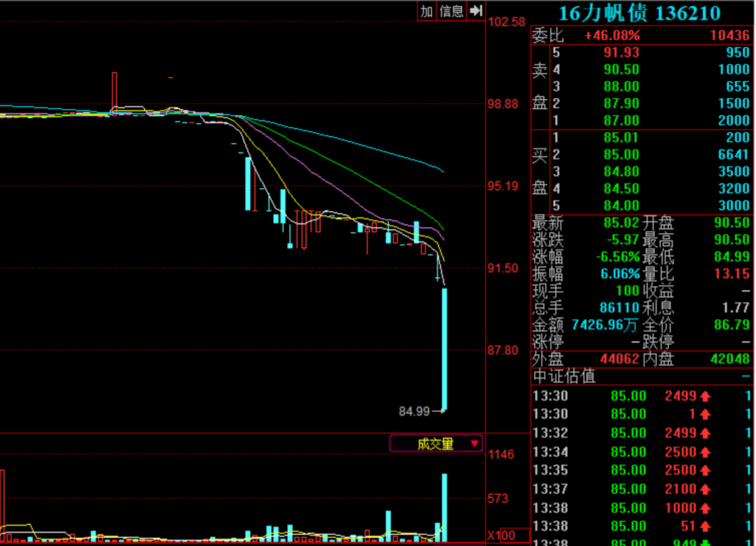Click the 全价 value 86.79

(732, 325)
